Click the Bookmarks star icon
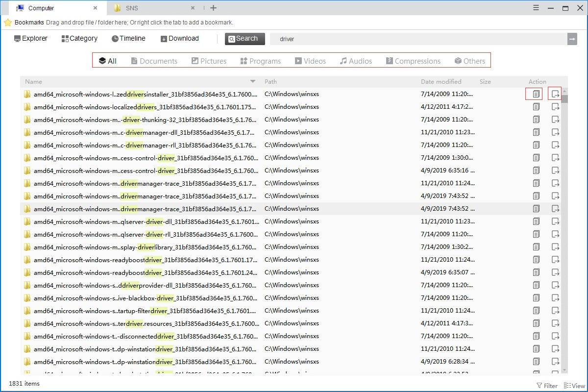Image resolution: width=588 pixels, height=392 pixels. click(x=8, y=23)
